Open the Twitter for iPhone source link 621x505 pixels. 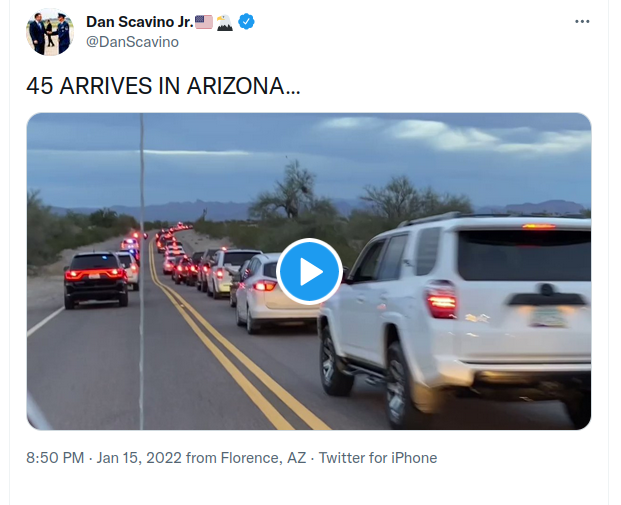pyautogui.click(x=378, y=458)
